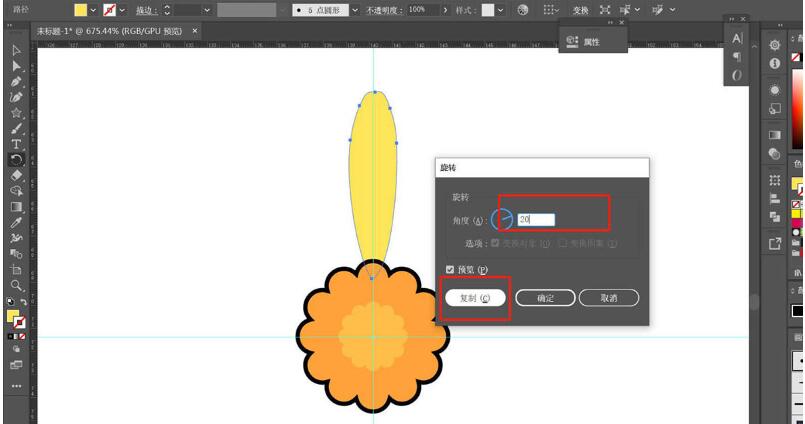Click the rotation angle input field
Image resolution: width=805 pixels, height=424 pixels.
coord(535,219)
